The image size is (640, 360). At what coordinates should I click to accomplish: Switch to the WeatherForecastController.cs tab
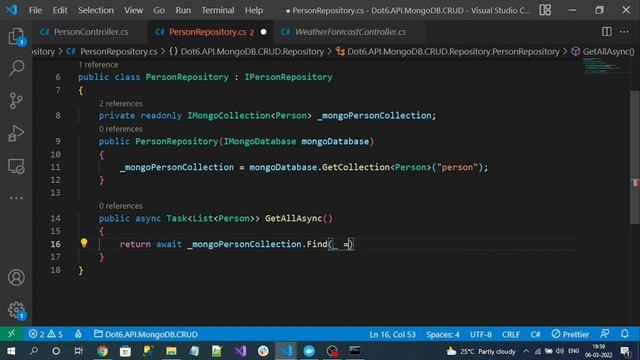point(350,32)
